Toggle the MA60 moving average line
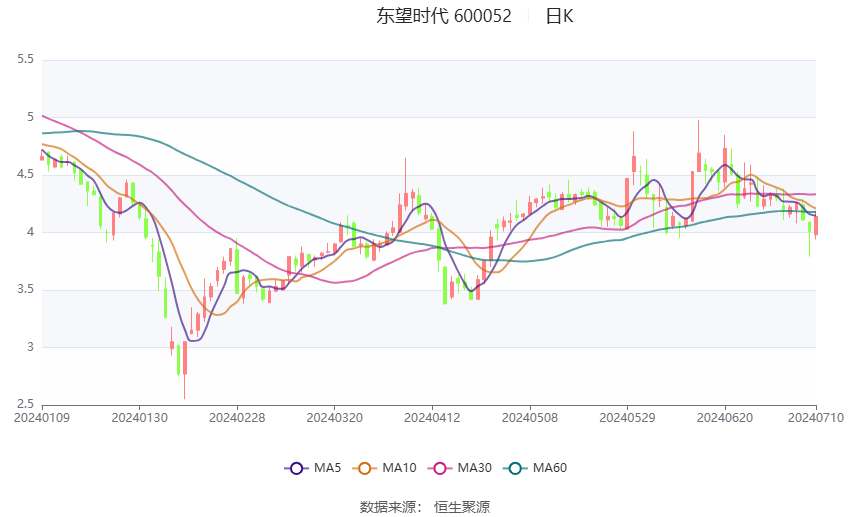Viewport: 850px width, 517px height. (x=535, y=468)
